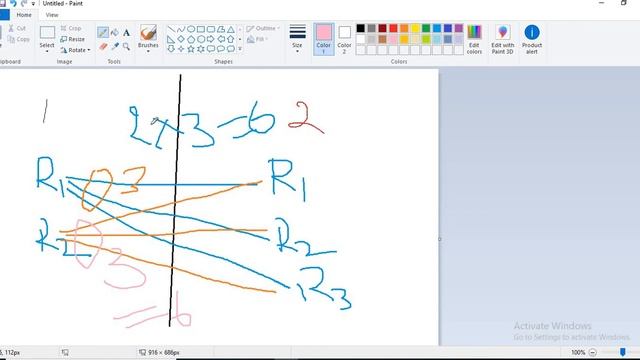This screenshot has width=640, height=360.
Task: Choose the Rounded rectangular callout shape
Action: [x=211, y=49]
